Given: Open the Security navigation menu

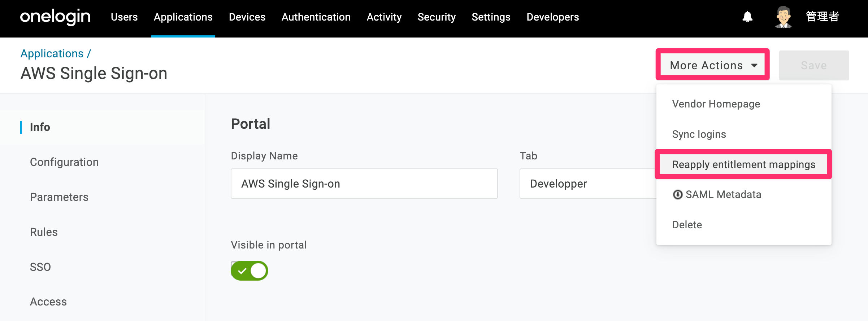Looking at the screenshot, I should (x=437, y=17).
